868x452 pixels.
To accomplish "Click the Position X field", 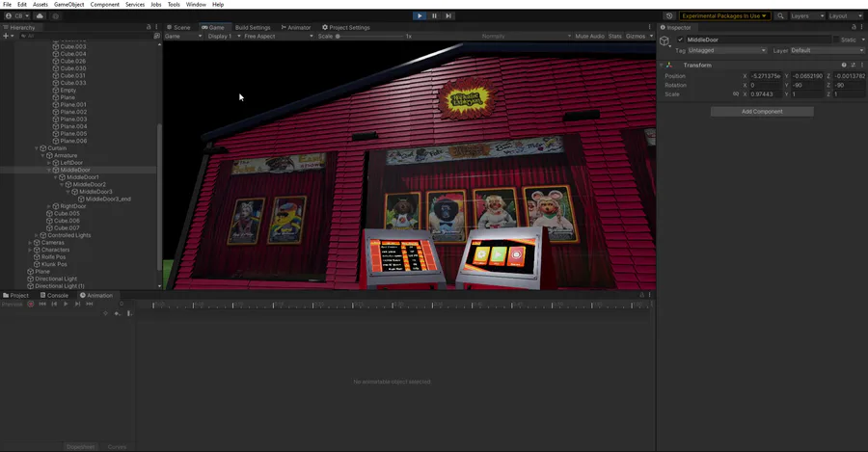I will pyautogui.click(x=766, y=76).
